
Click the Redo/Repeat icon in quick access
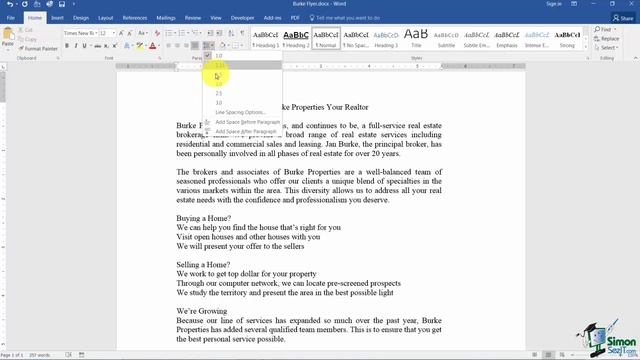pos(24,4)
